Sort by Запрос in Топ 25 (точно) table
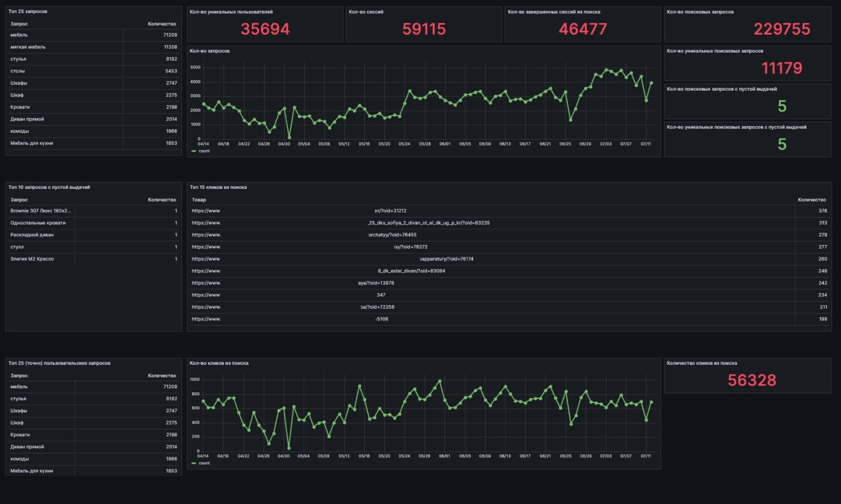This screenshot has height=504, width=841. 19,376
